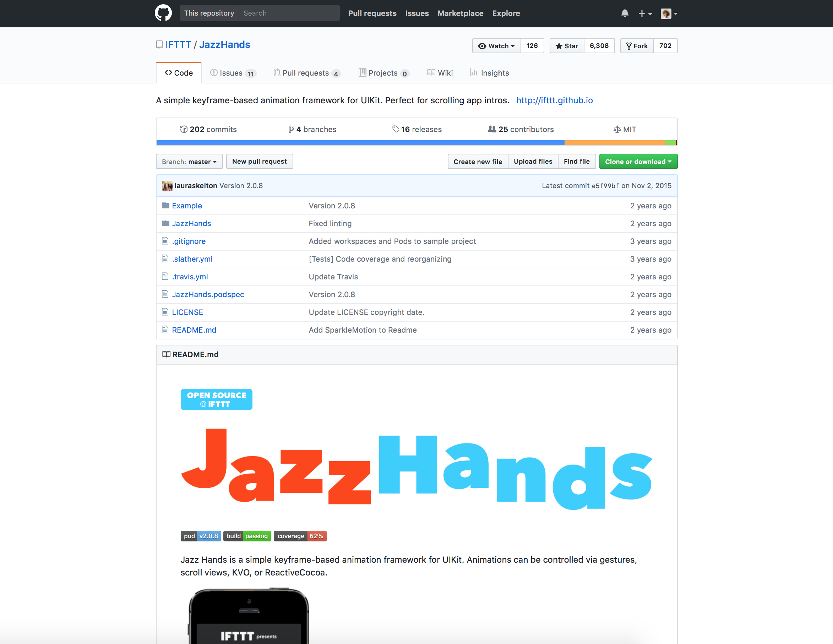
Task: View the 202 commits
Action: tap(208, 129)
